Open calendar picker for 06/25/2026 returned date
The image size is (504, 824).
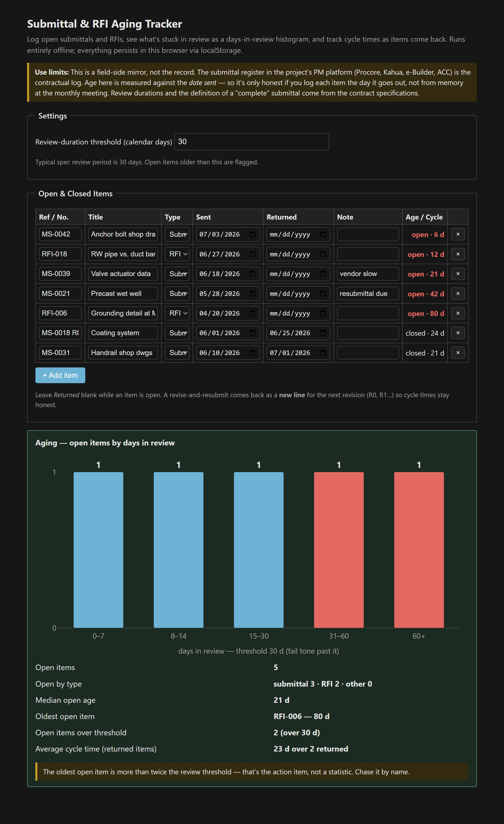pos(323,333)
